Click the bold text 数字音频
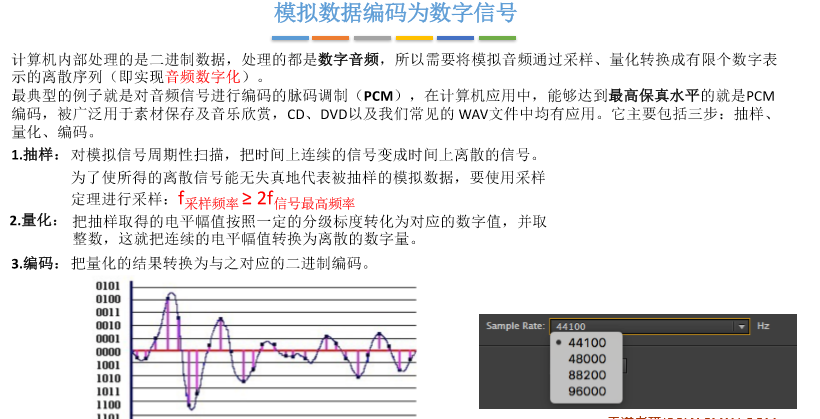This screenshot has height=419, width=820. point(348,59)
